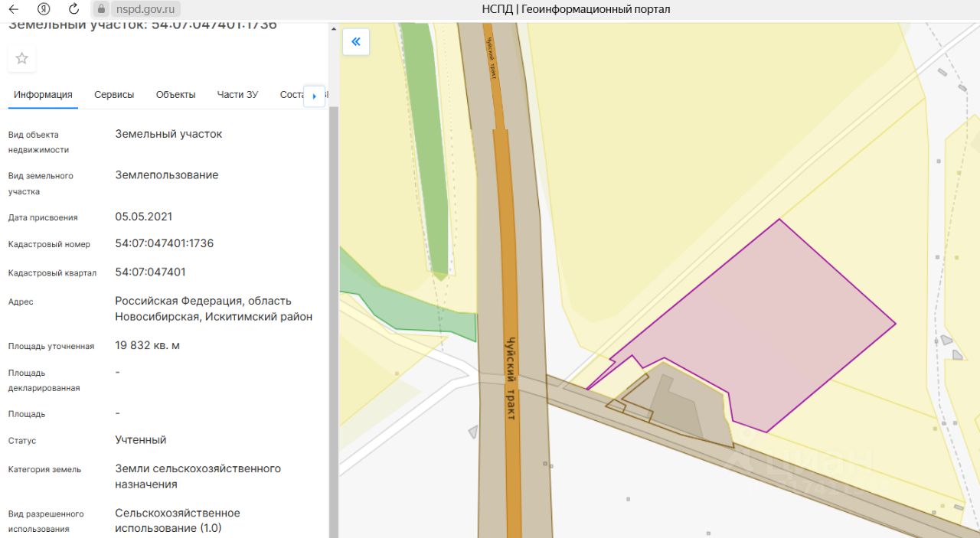The image size is (980, 538).
Task: Go to the Части ЗУ tab
Action: [237, 95]
